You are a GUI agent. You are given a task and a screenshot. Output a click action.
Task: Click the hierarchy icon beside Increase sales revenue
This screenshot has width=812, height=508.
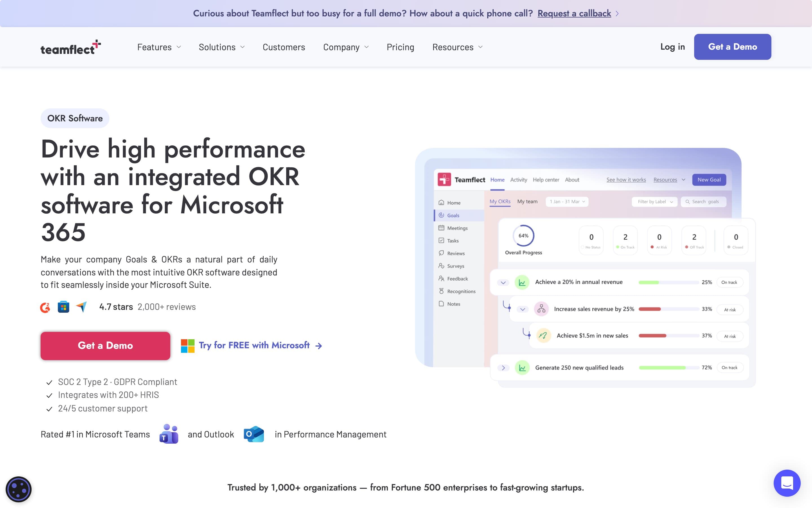pos(541,309)
